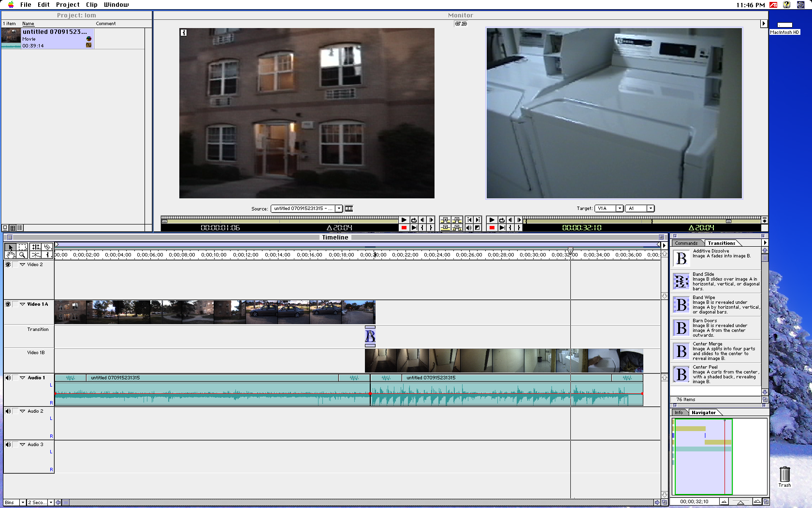Viewport: 812px width, 508px height.
Task: Open the Source clip dropdown
Action: tap(339, 209)
